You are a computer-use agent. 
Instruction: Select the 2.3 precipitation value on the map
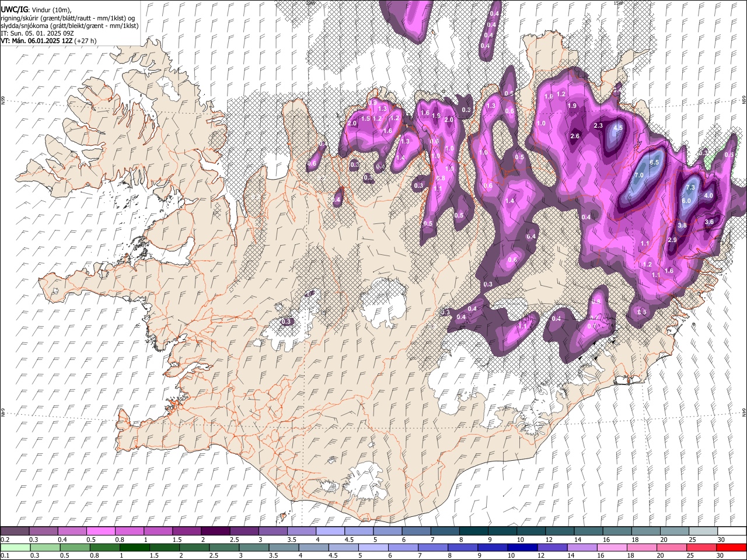click(598, 125)
